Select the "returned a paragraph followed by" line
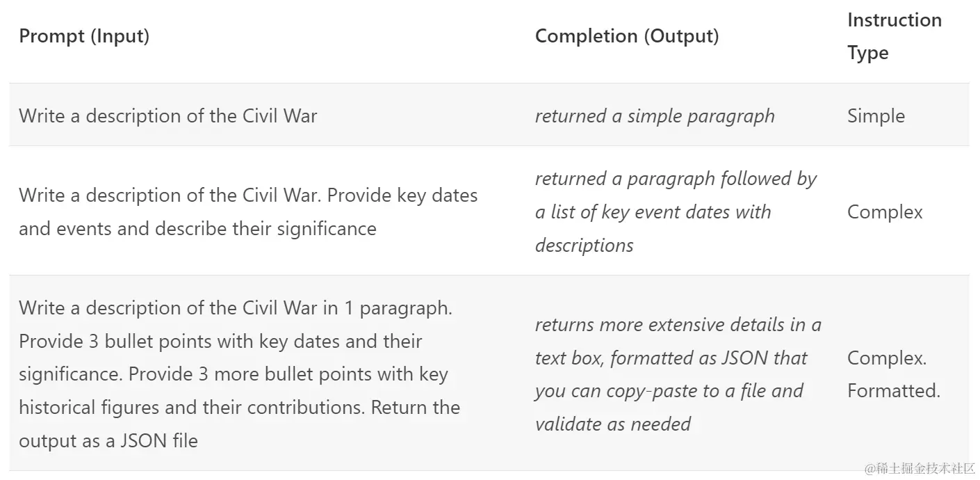The width and height of the screenshot is (980, 480). [x=676, y=179]
